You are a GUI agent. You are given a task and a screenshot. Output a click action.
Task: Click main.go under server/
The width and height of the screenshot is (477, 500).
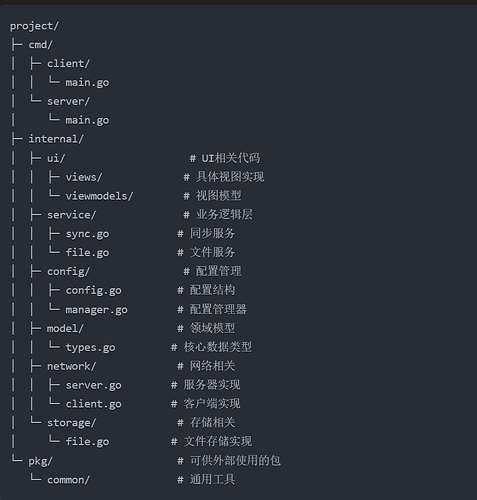point(87,120)
